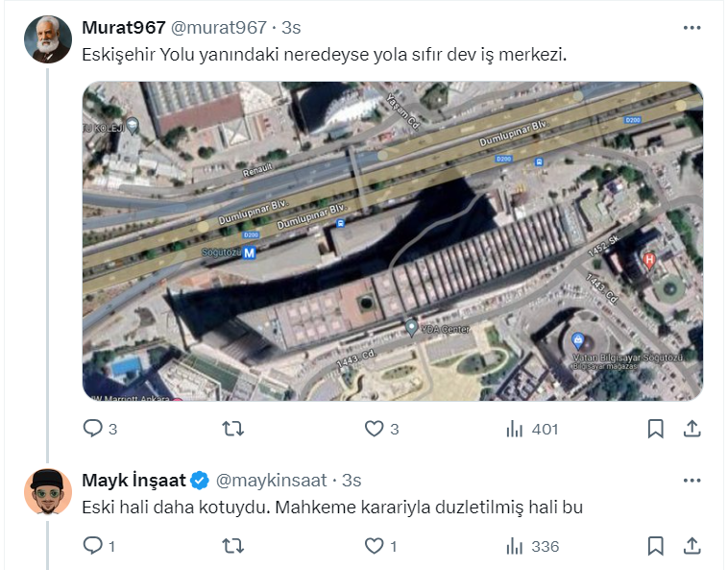Viewport: 728px width, 570px height.
Task: Retweet Mayk İnşaat's reply
Action: (232, 546)
